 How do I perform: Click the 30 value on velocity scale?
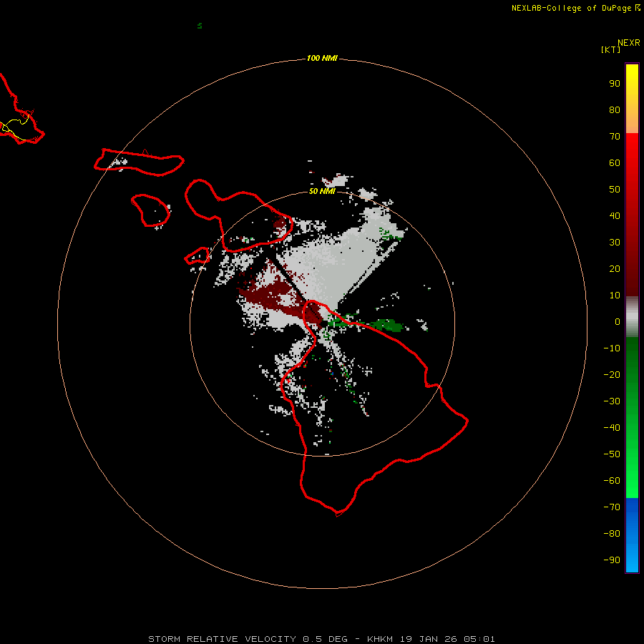(x=615, y=243)
